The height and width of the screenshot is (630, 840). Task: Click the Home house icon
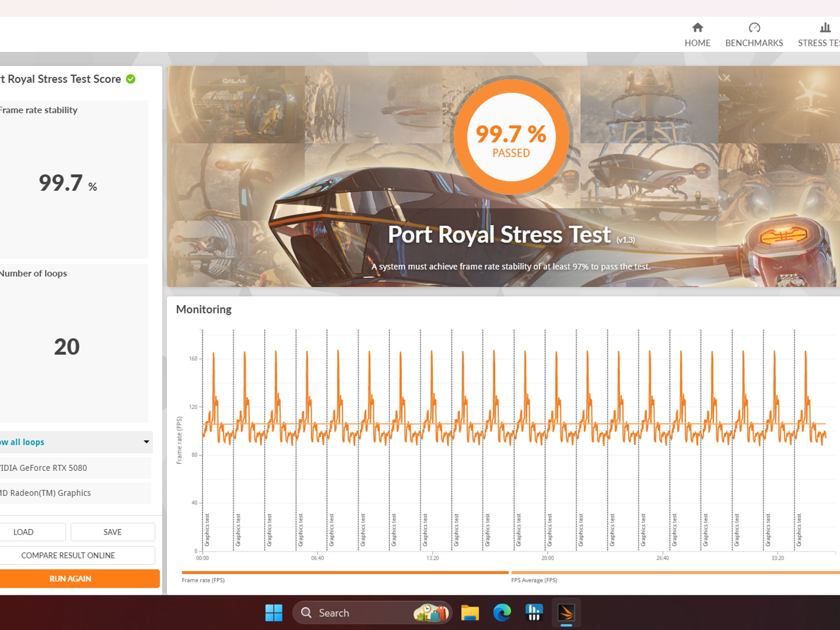(x=697, y=28)
